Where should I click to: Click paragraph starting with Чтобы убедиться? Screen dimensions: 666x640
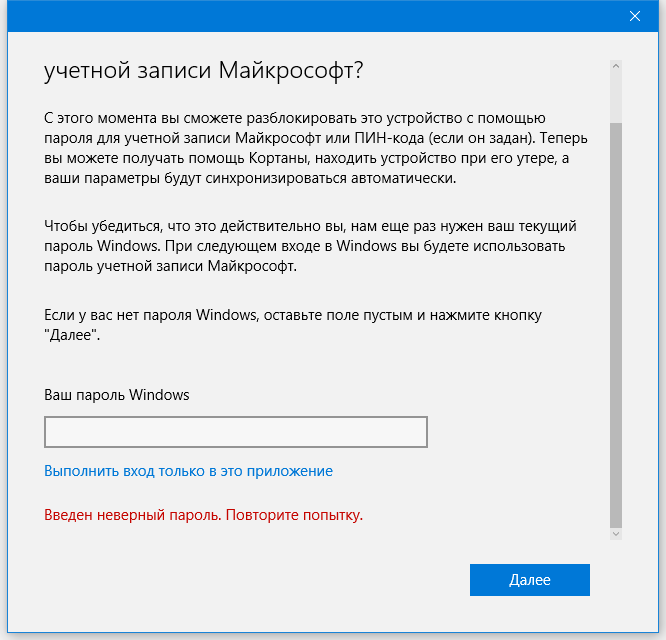310,246
